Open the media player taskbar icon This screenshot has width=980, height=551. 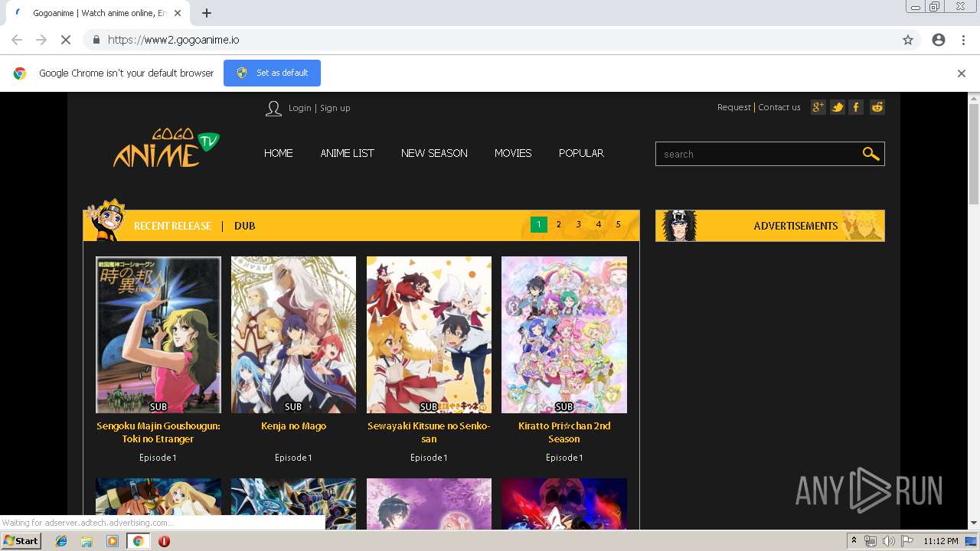[113, 541]
